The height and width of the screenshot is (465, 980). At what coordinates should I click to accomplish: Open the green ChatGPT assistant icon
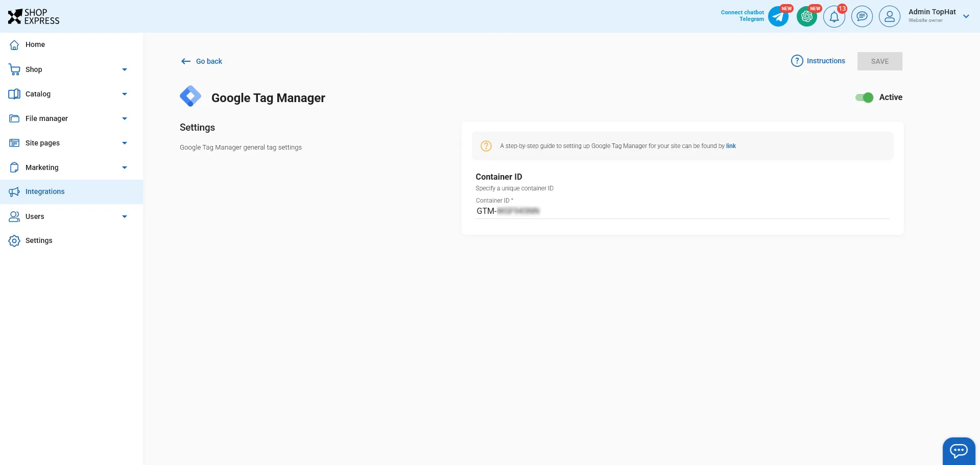(807, 16)
